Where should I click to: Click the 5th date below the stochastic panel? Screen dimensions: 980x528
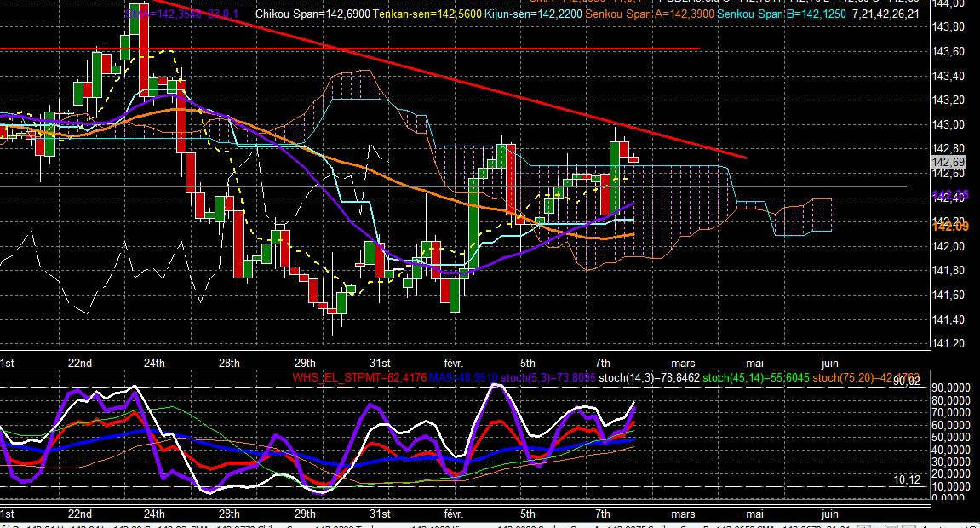(x=528, y=514)
